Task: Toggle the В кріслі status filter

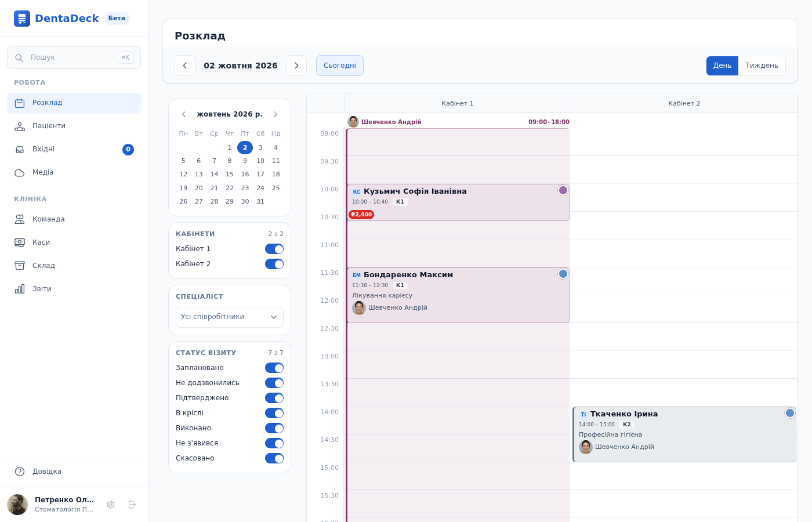Action: pos(274,413)
